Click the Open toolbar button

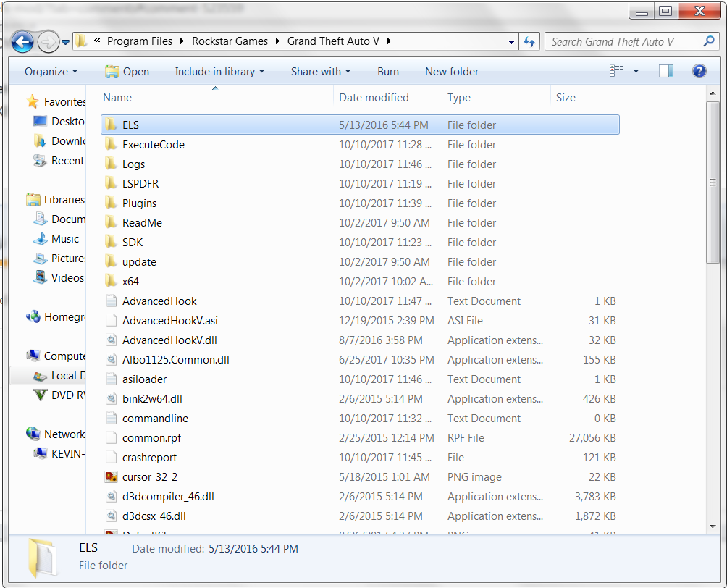127,72
